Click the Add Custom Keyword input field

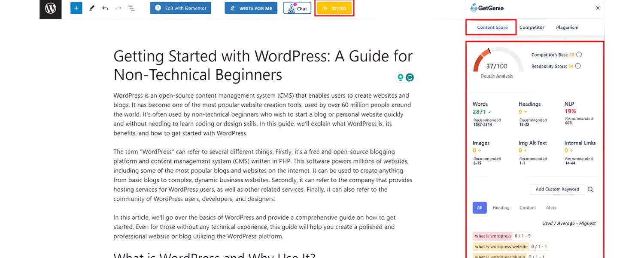pyautogui.click(x=557, y=189)
